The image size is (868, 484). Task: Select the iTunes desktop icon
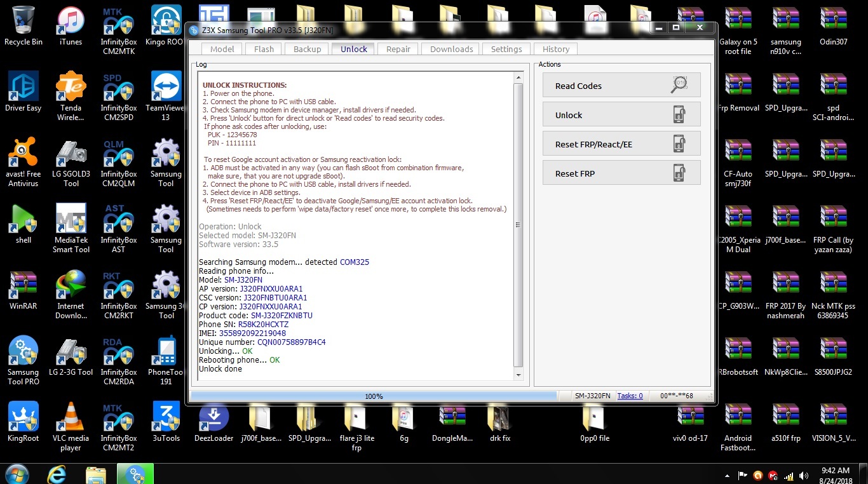point(71,27)
